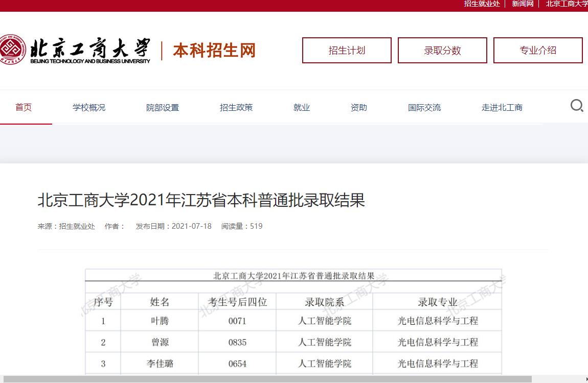Click the name cell 李佳璐

click(x=160, y=364)
